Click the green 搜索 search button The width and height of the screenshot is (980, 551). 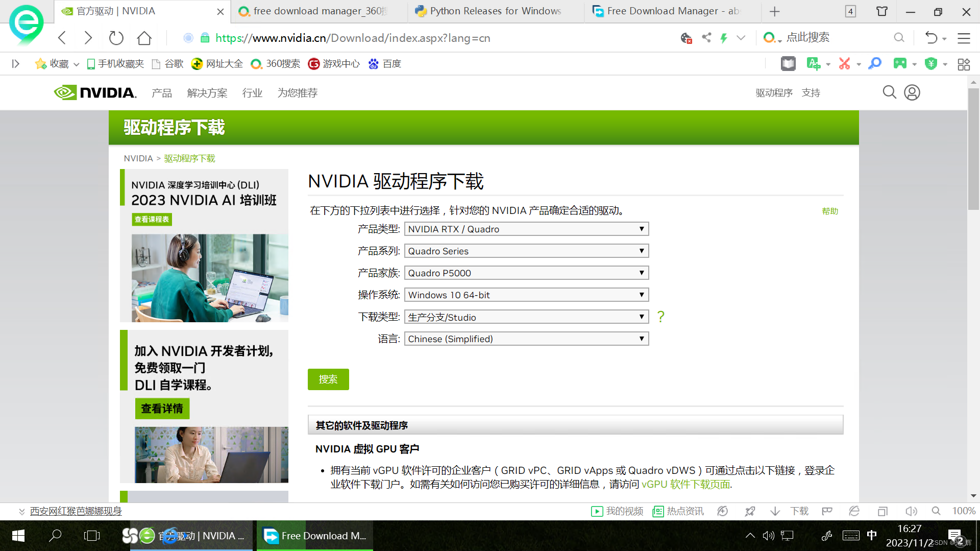pos(328,379)
